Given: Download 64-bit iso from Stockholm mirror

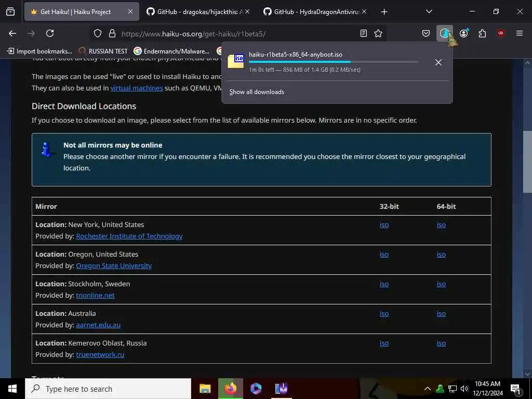Looking at the screenshot, I should [x=441, y=284].
